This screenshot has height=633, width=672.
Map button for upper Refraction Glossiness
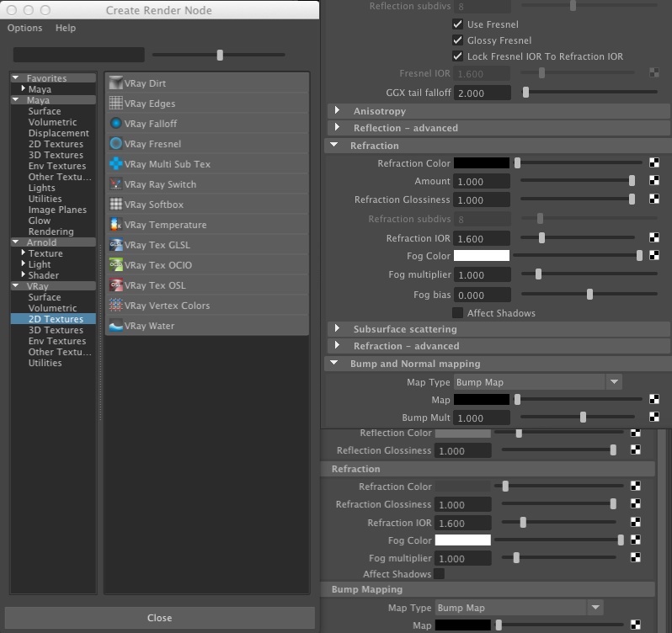[654, 199]
